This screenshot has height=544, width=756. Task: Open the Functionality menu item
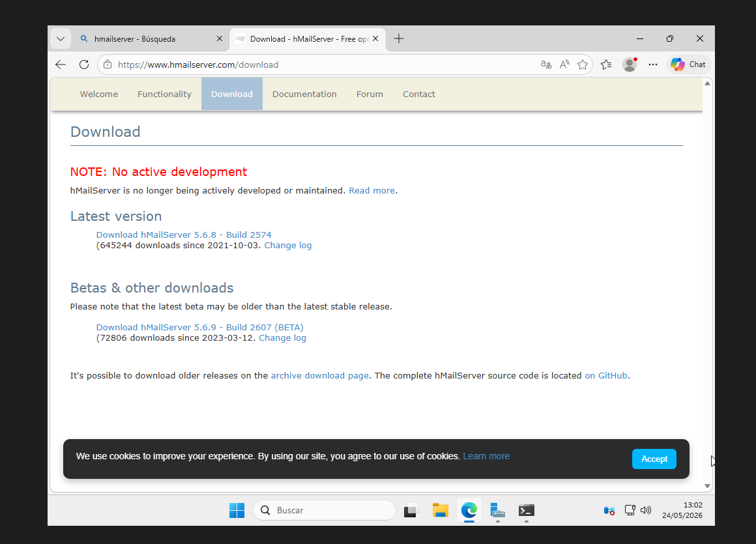pos(164,94)
